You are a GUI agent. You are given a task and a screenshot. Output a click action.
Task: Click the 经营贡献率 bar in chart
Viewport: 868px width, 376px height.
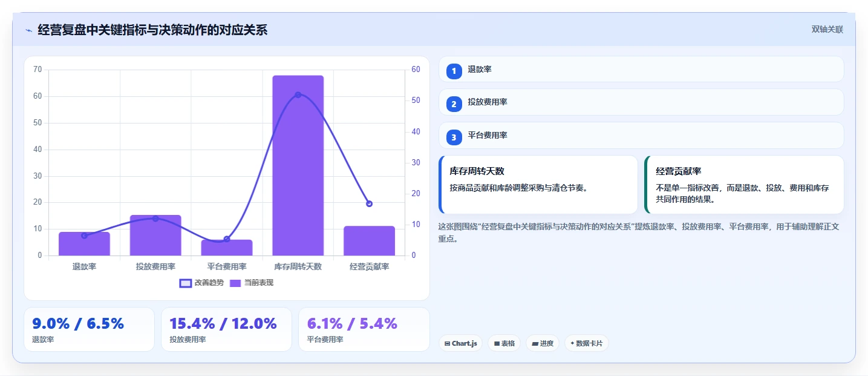(x=369, y=241)
